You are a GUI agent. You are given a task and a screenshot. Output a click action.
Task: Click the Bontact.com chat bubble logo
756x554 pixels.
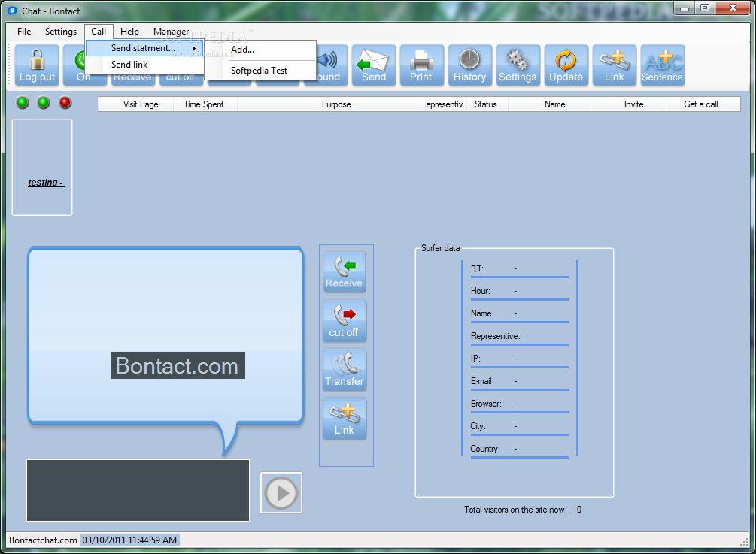pos(178,365)
